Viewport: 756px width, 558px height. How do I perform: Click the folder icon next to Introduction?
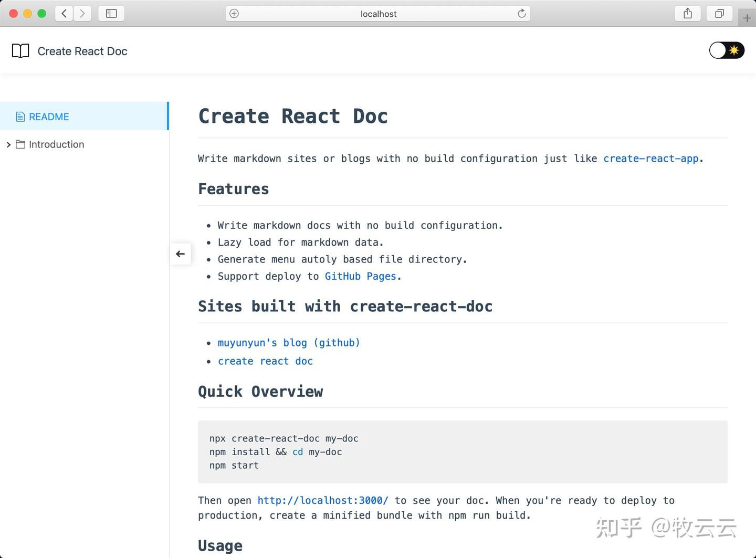[20, 144]
